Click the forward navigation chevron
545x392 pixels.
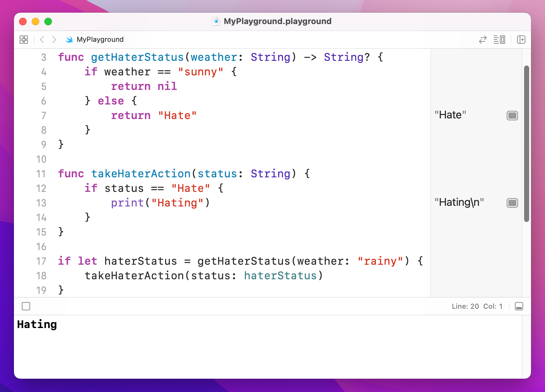click(x=54, y=39)
